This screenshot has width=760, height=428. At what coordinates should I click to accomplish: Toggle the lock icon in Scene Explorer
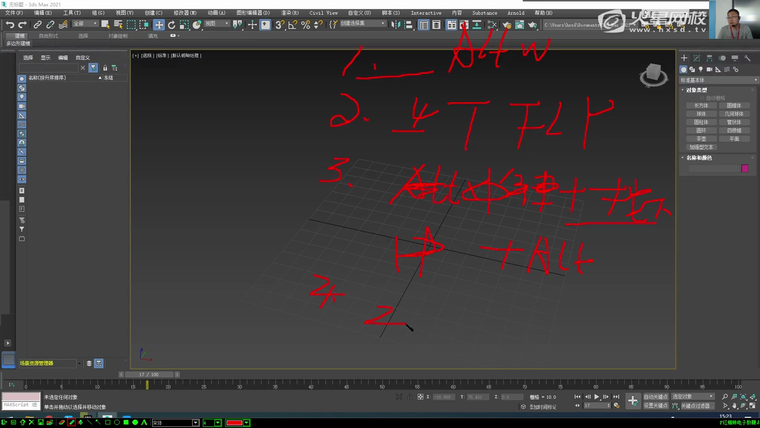click(x=106, y=68)
